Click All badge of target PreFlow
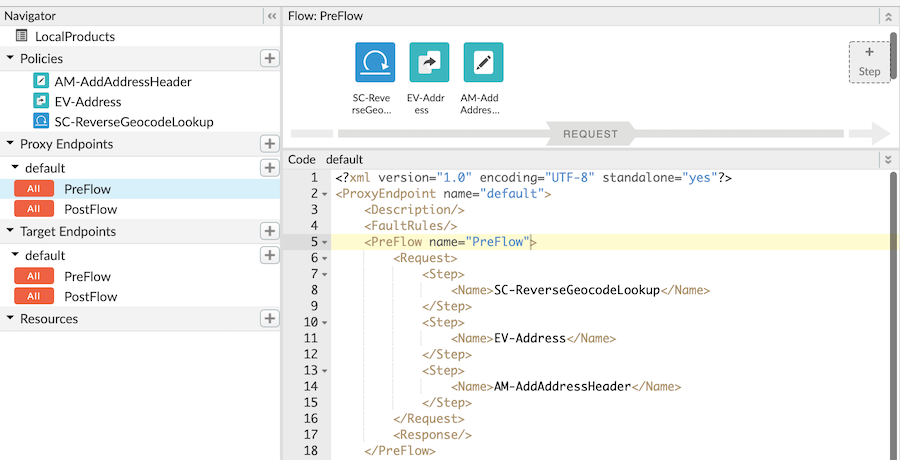 click(34, 276)
